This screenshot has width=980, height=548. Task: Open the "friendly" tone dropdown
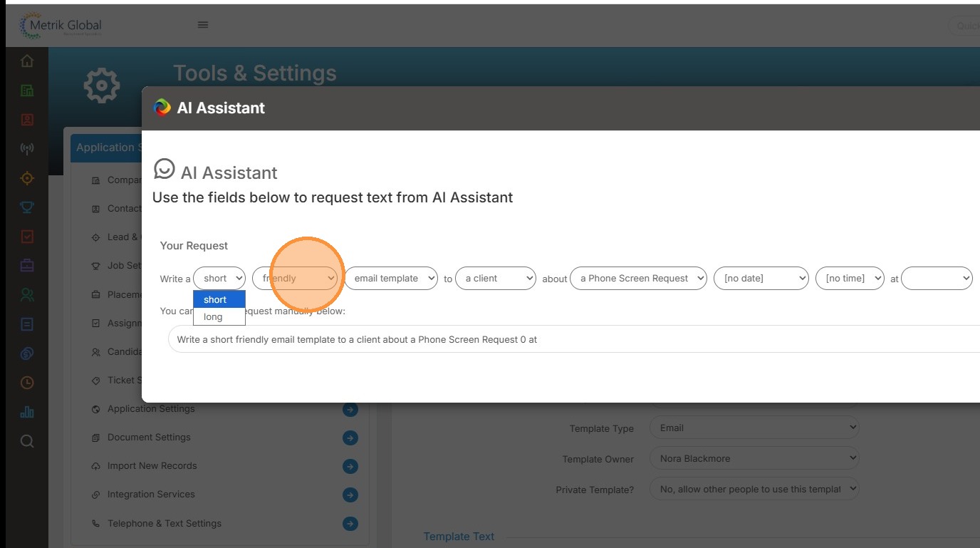(x=295, y=279)
